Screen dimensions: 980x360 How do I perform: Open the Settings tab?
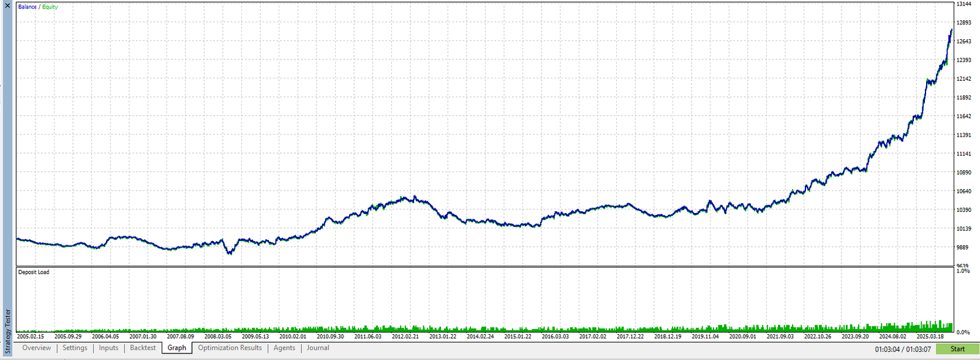[75, 348]
